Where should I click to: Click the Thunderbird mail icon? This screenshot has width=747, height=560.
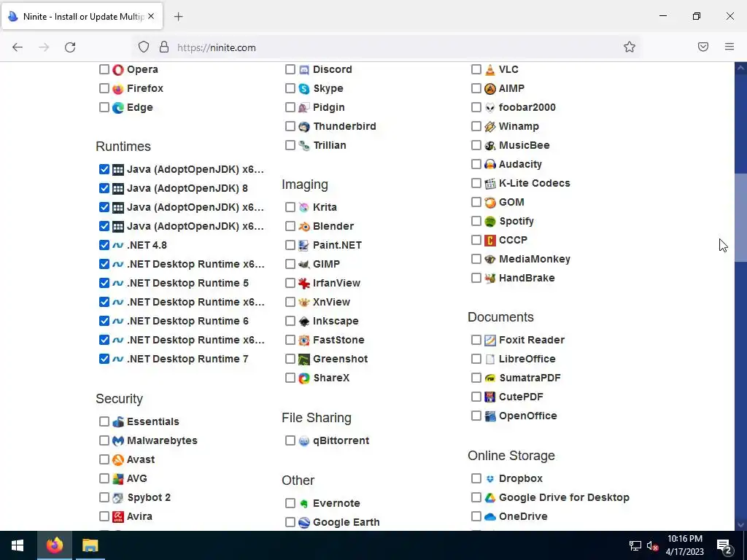coord(304,127)
